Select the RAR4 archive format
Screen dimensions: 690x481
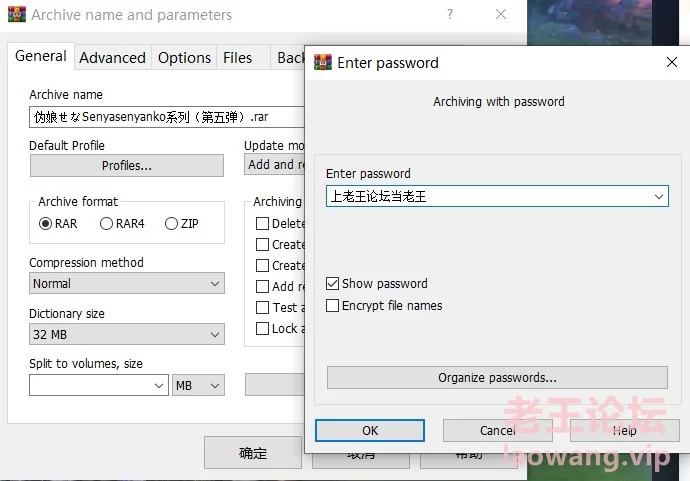pyautogui.click(x=122, y=224)
